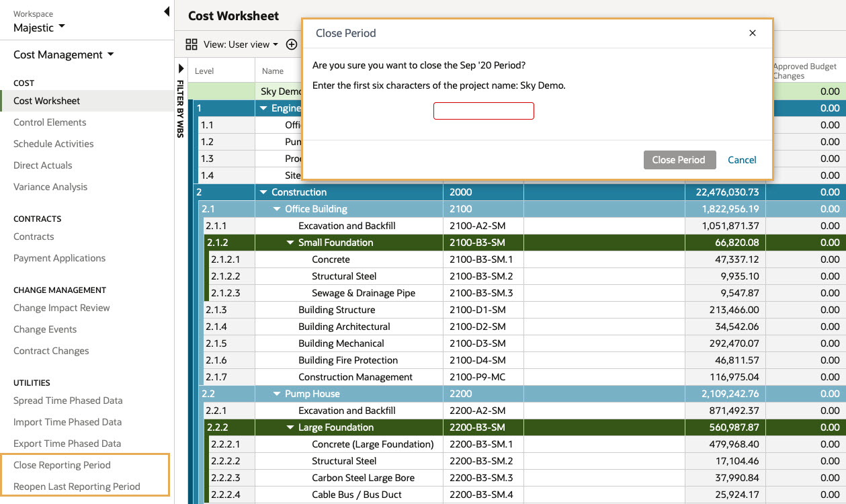Open Cost Worksheet in the sidebar
The height and width of the screenshot is (504, 846).
point(46,101)
